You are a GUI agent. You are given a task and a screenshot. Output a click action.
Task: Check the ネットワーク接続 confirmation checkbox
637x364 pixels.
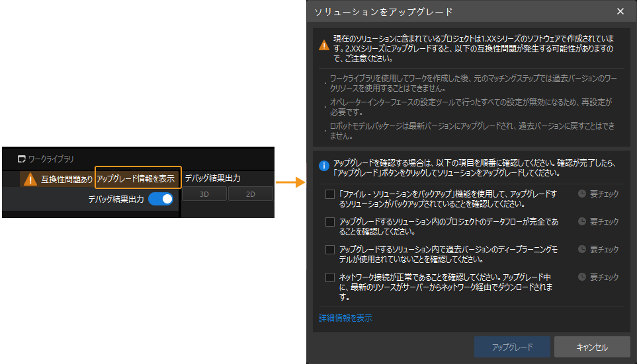click(330, 277)
